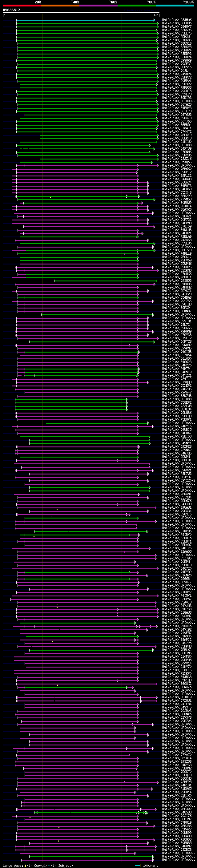Click the green ~80% identity legend segment

click(137, 6)
